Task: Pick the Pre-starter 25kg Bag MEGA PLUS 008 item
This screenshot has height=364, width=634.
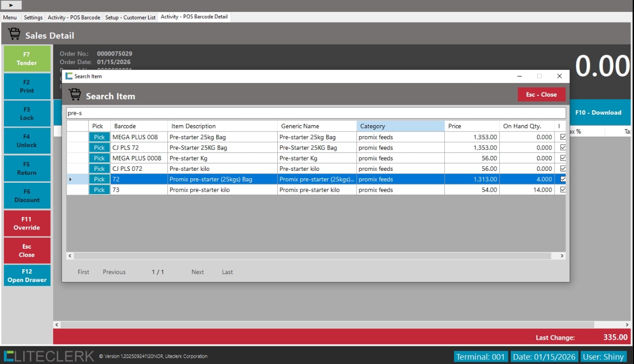Action: point(99,137)
